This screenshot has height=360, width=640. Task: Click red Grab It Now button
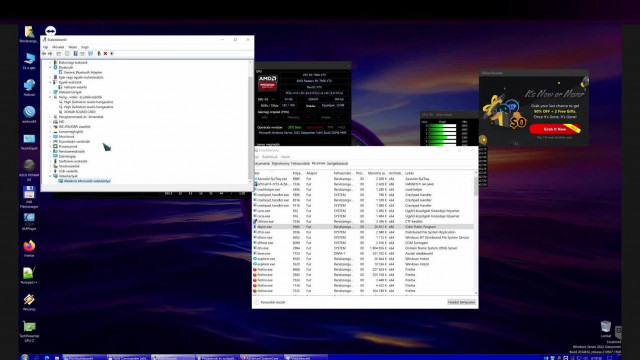coord(555,129)
